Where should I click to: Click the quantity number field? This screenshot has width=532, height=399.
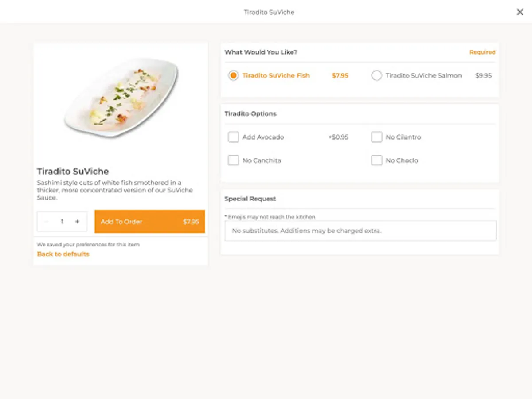click(62, 222)
